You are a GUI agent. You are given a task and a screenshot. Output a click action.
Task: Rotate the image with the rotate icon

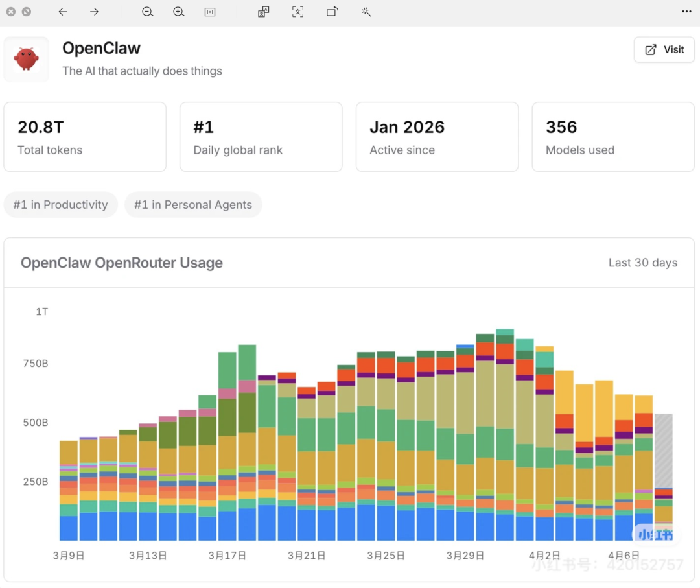[x=332, y=12]
